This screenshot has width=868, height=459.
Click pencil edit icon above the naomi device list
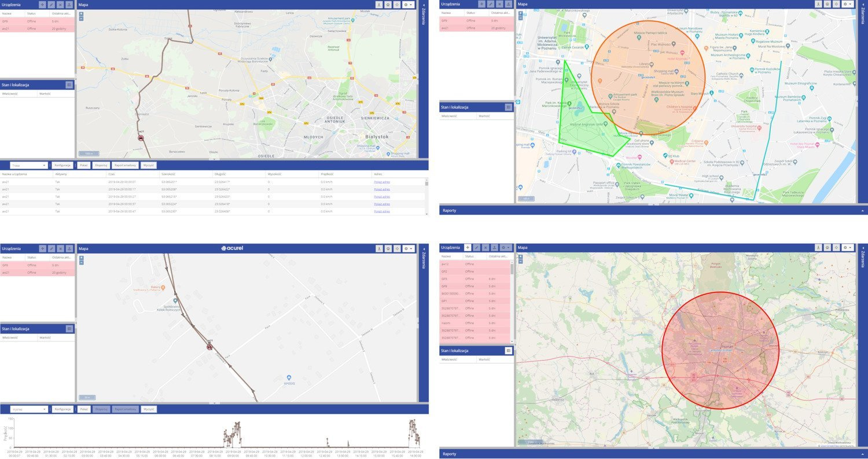pyautogui.click(x=476, y=247)
